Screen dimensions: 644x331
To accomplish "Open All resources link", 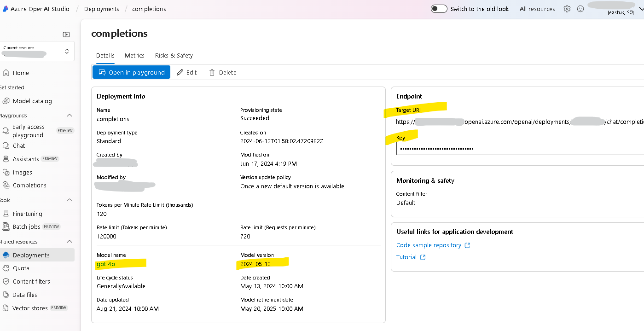I will pos(537,9).
